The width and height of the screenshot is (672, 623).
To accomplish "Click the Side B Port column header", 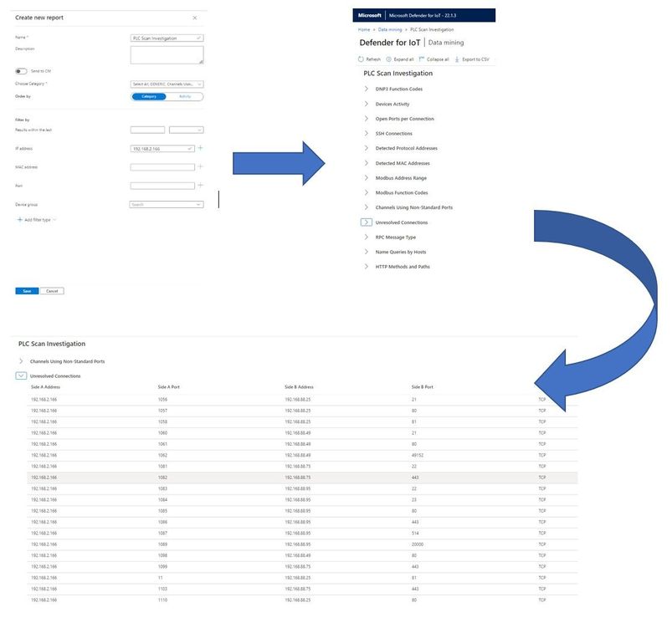I will tap(422, 387).
